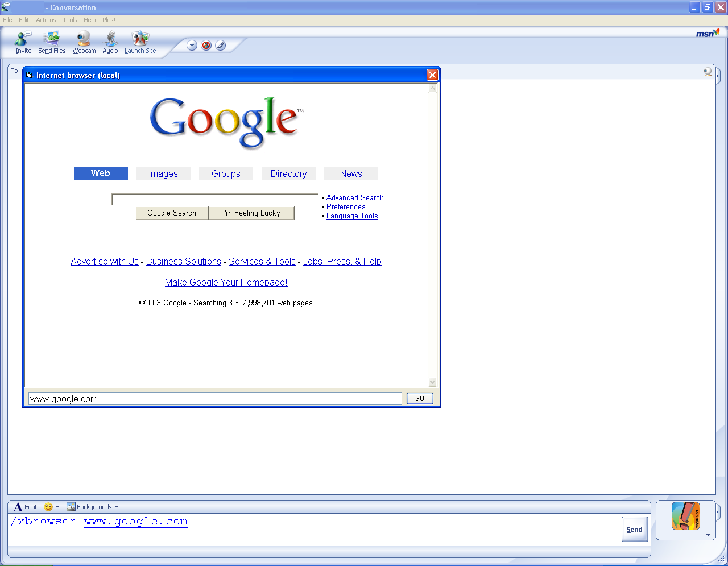
Task: Click inside the Google search text box
Action: coord(215,200)
